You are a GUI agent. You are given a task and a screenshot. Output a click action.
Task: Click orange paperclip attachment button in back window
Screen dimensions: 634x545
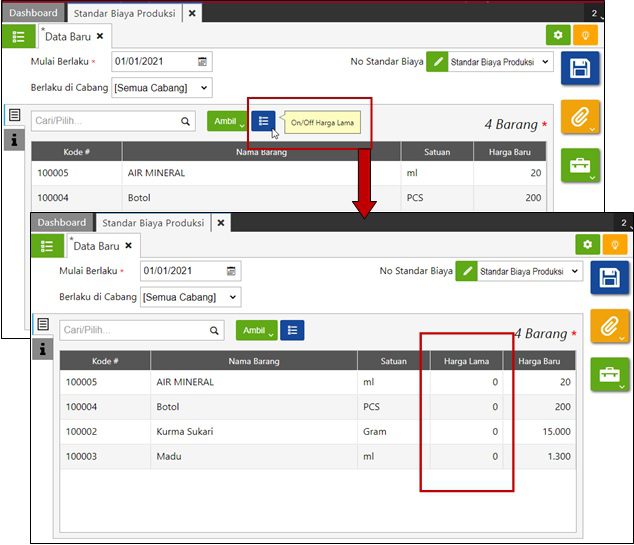(x=580, y=117)
